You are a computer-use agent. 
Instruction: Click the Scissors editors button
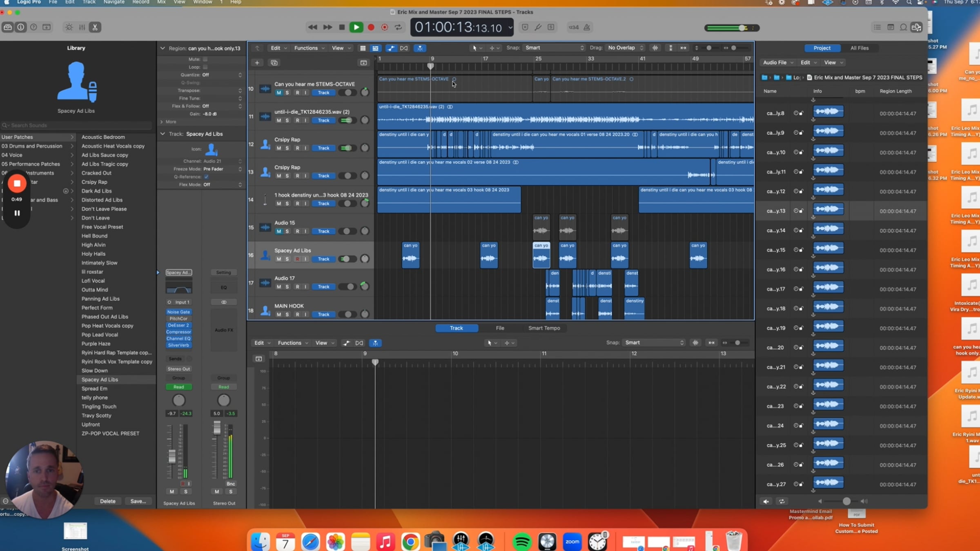coord(95,27)
